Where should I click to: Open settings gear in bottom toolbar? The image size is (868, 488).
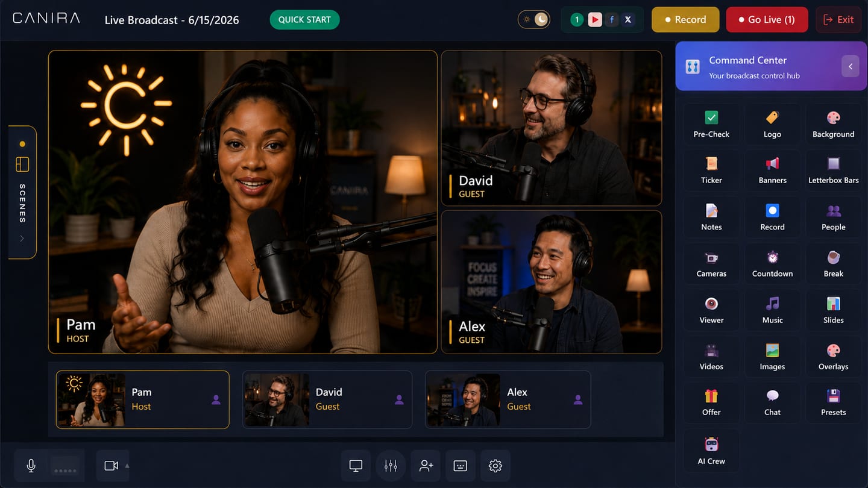tap(495, 466)
